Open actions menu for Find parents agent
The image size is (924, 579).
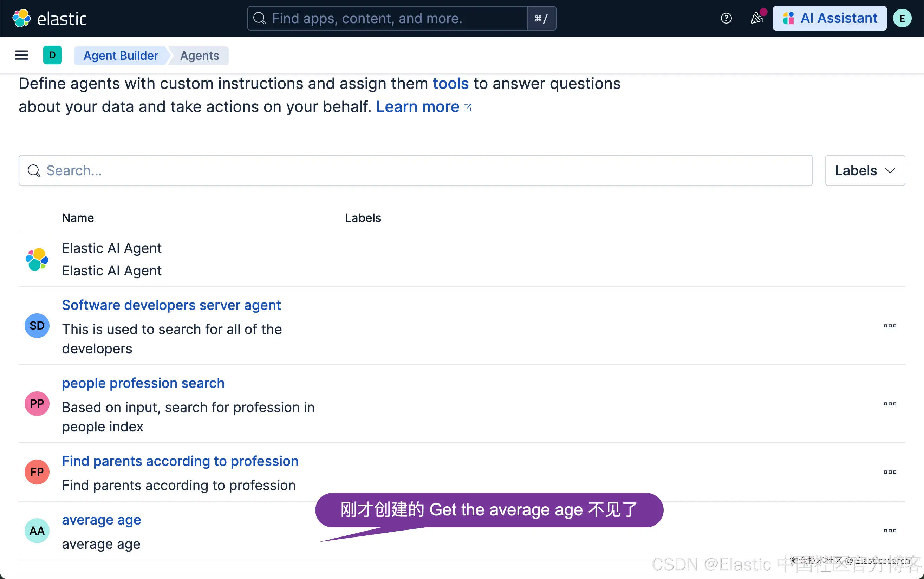click(x=890, y=472)
